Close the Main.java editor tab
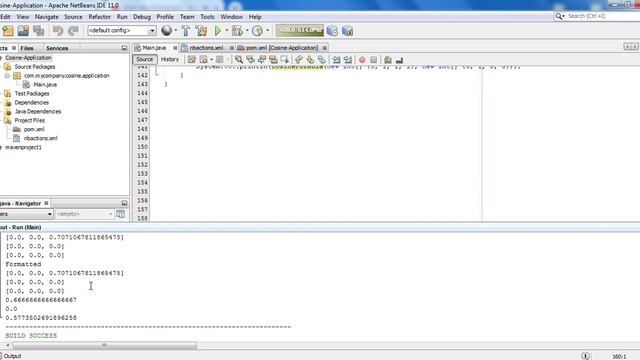The height and width of the screenshot is (360, 640). tap(175, 48)
